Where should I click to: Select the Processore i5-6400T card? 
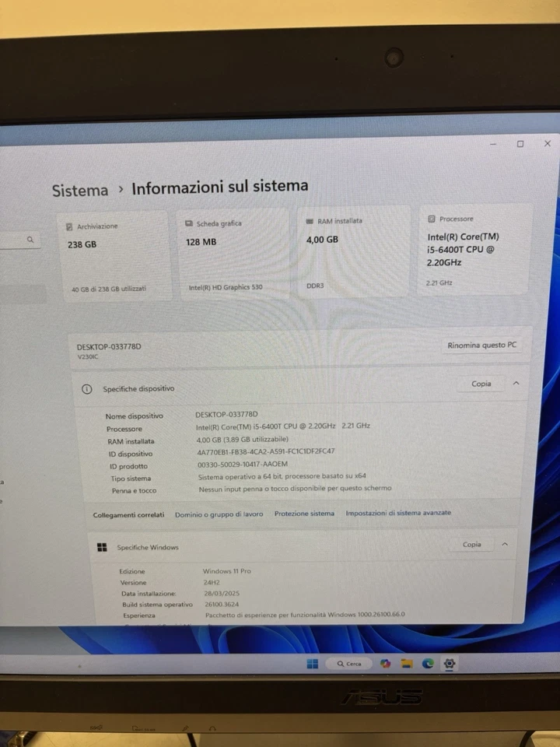point(474,249)
